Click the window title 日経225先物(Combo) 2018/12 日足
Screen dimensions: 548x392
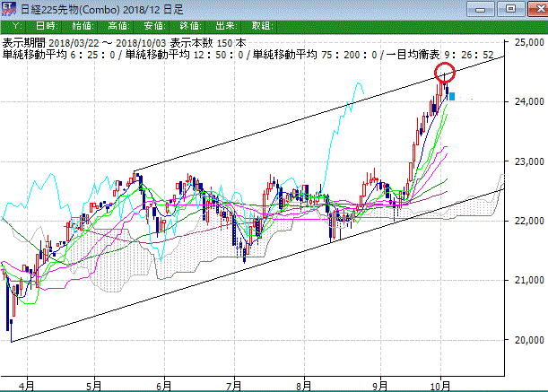(101, 10)
